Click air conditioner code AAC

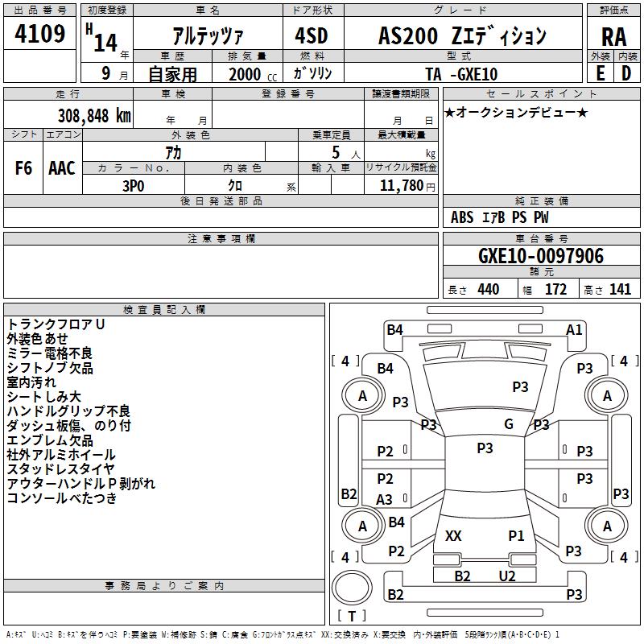(62, 168)
